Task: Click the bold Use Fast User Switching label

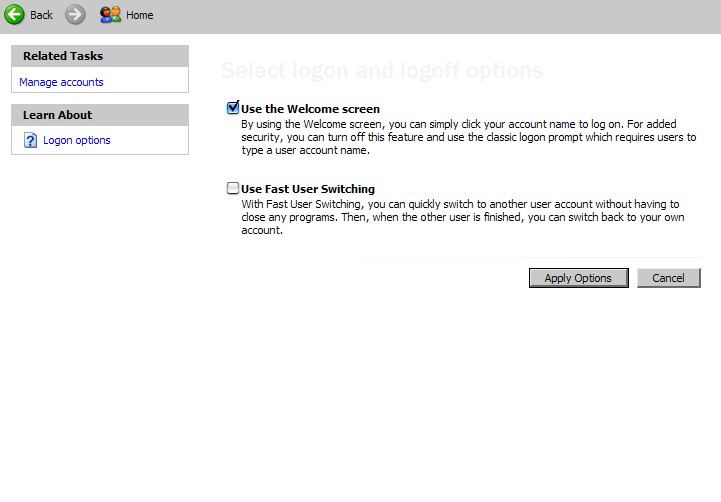Action: coord(308,189)
